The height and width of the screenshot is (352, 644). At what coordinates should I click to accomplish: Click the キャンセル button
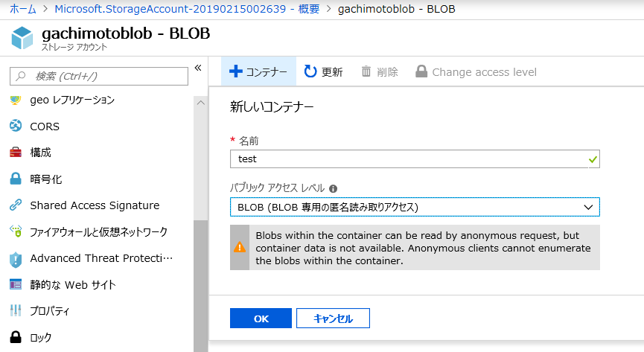pyautogui.click(x=333, y=319)
